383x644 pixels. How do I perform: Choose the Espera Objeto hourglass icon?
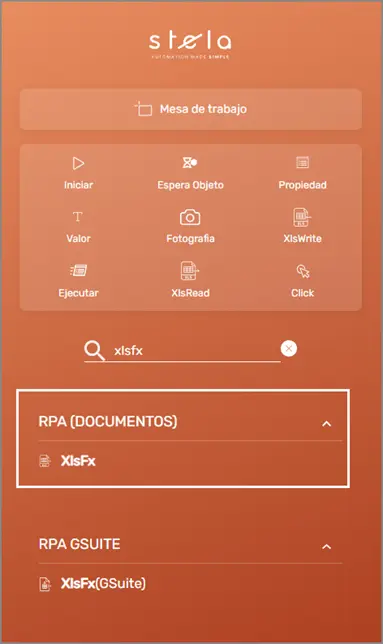point(190,163)
